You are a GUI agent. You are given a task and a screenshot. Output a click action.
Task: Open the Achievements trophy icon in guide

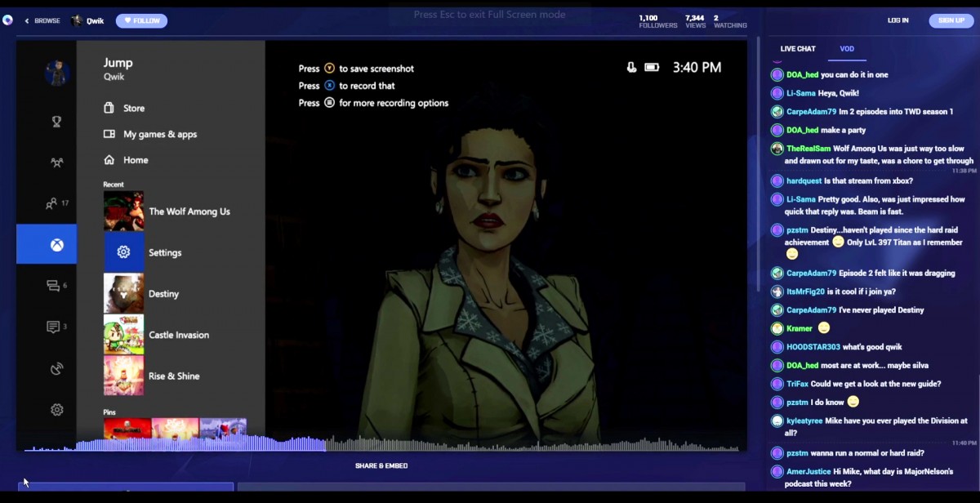(56, 122)
